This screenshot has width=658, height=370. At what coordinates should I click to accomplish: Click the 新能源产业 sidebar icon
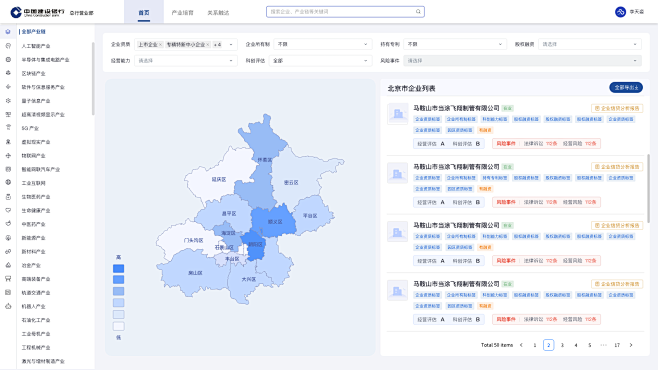(x=8, y=238)
